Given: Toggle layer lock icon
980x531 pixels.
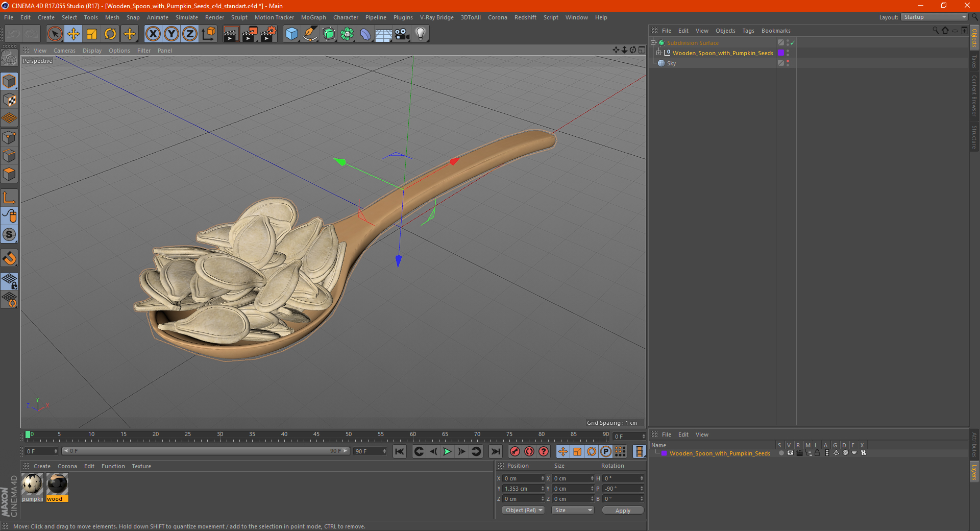Looking at the screenshot, I should tap(817, 453).
